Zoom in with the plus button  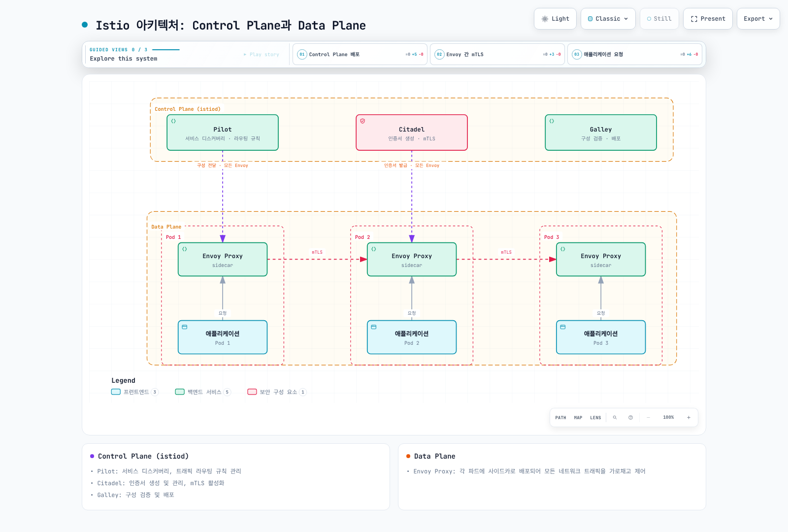(689, 418)
